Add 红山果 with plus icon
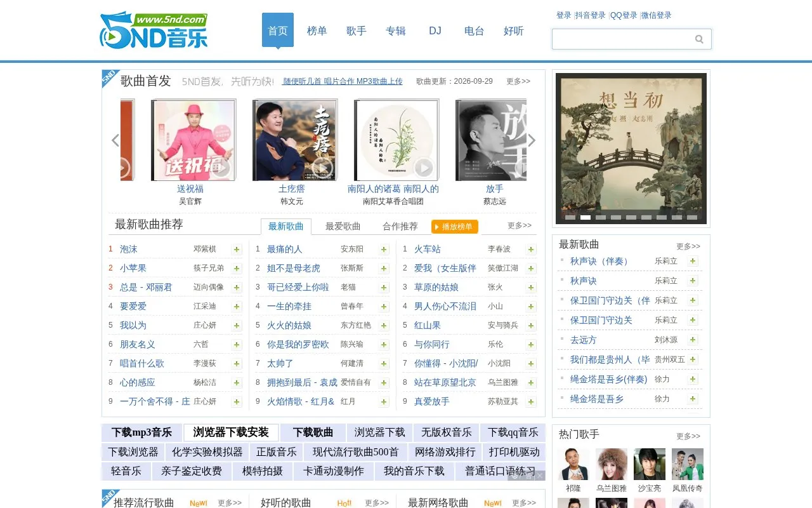The image size is (812, 508). 531,326
